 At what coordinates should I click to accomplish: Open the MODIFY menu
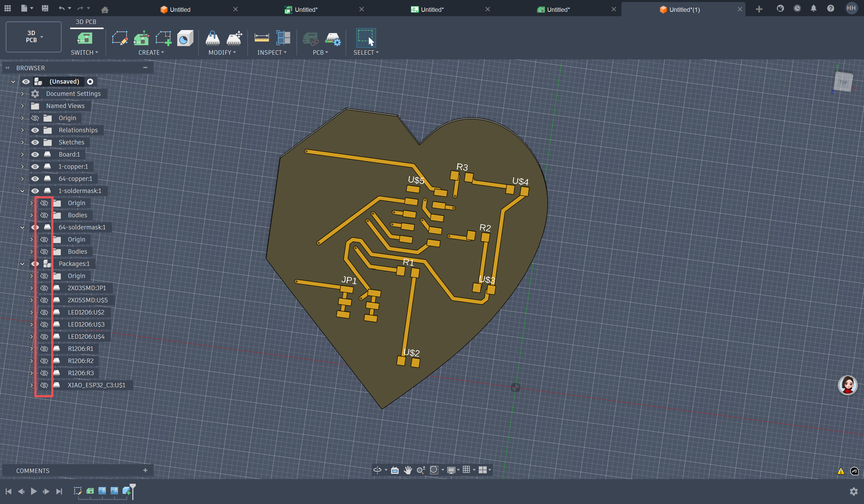point(222,52)
